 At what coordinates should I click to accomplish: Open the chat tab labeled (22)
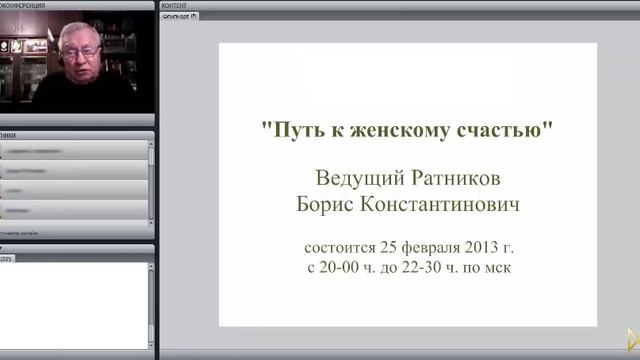pyautogui.click(x=7, y=259)
